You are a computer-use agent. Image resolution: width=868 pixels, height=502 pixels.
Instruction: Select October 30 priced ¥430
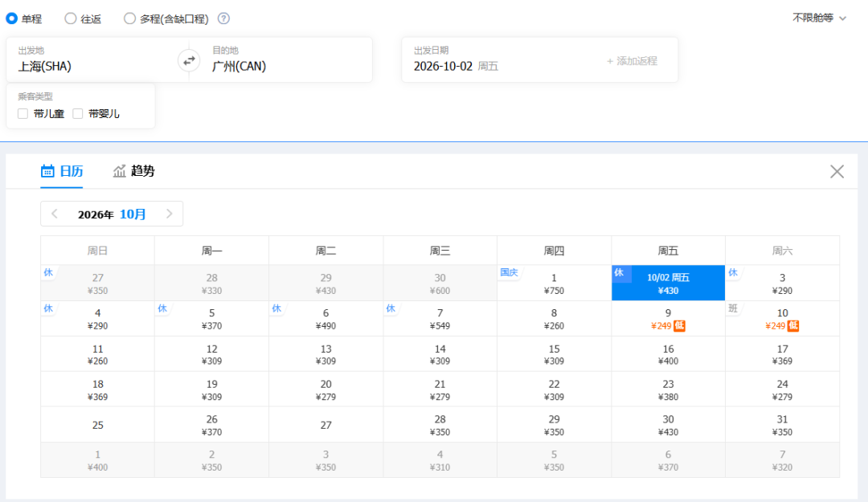(x=668, y=425)
